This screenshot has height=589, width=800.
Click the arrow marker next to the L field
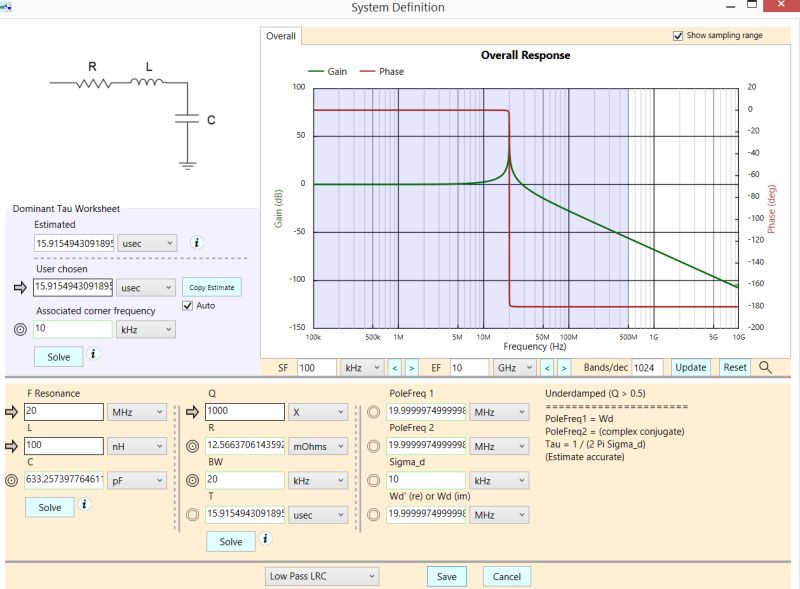point(10,445)
